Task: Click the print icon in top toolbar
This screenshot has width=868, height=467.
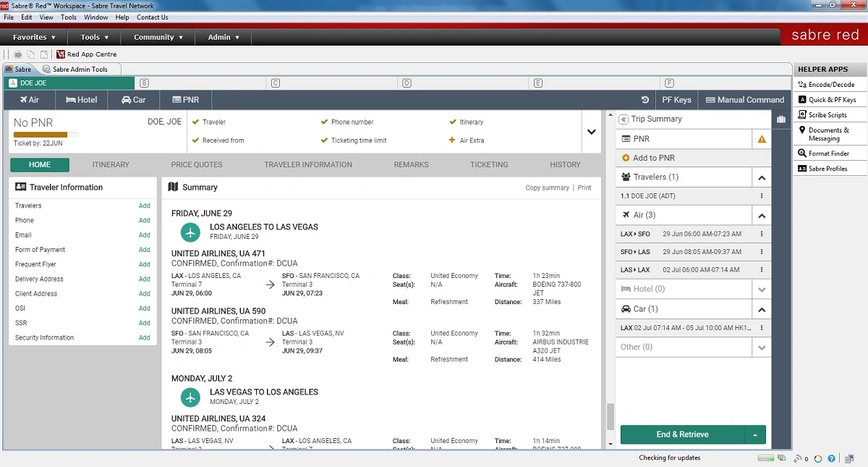Action: coord(18,54)
